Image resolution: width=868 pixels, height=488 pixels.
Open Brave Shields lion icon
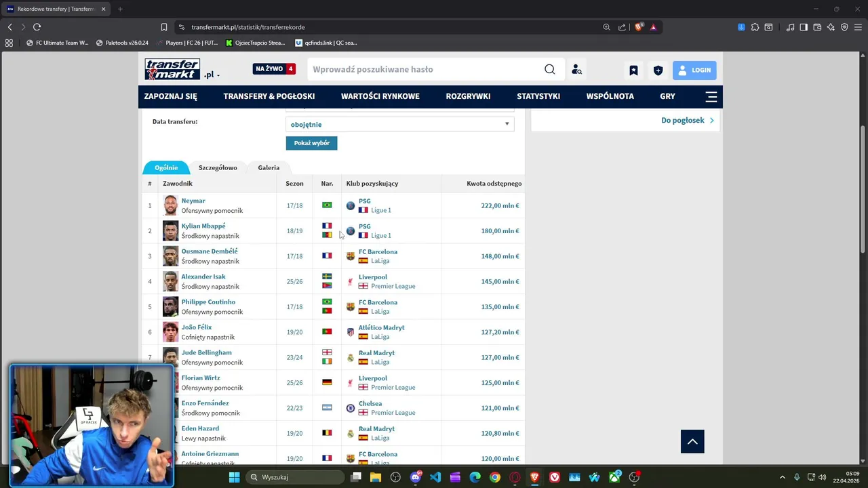639,27
